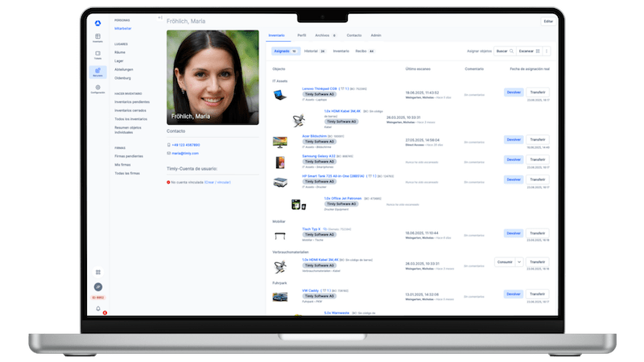The height and width of the screenshot is (362, 644).
Task: Open Mis firmas
Action: click(x=122, y=165)
